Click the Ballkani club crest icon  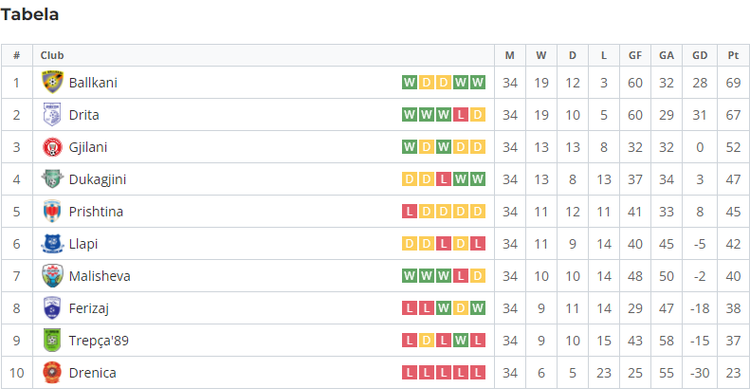point(52,82)
